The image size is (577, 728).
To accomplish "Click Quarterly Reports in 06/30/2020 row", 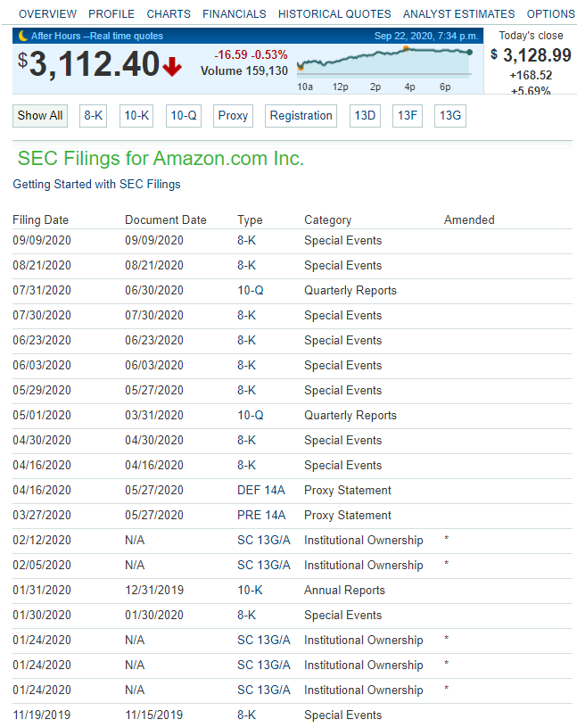I will 350,291.
